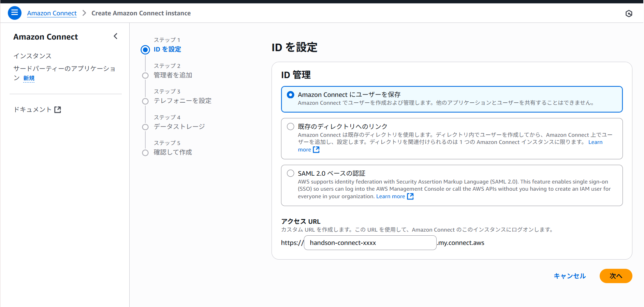
Task: Click the ステップ 3 テレフォニーを設定 step circle
Action: click(145, 101)
